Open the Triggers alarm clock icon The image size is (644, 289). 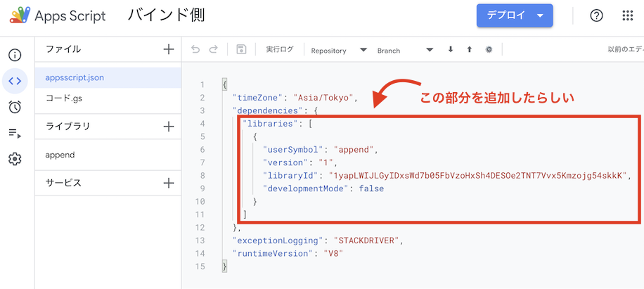click(x=15, y=107)
